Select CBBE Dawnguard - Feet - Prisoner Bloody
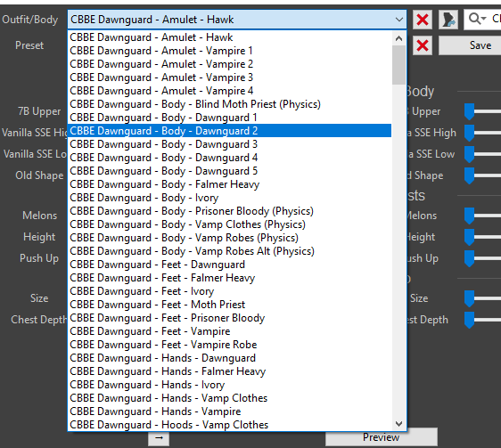Viewport: 501px width, 448px height. point(229,318)
